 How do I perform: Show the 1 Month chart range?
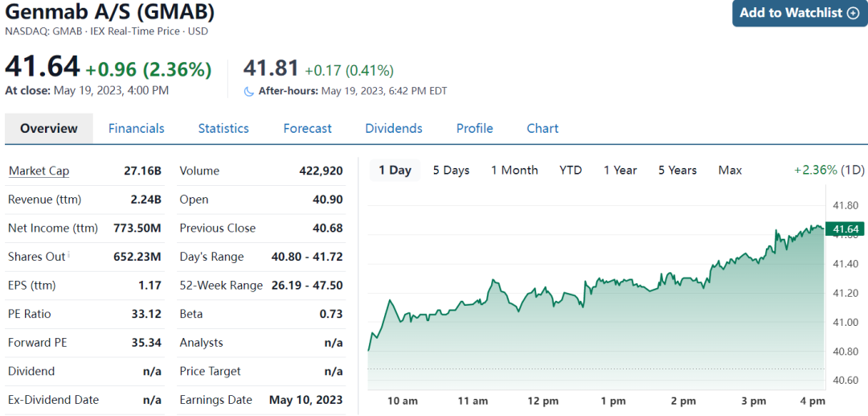pyautogui.click(x=514, y=171)
